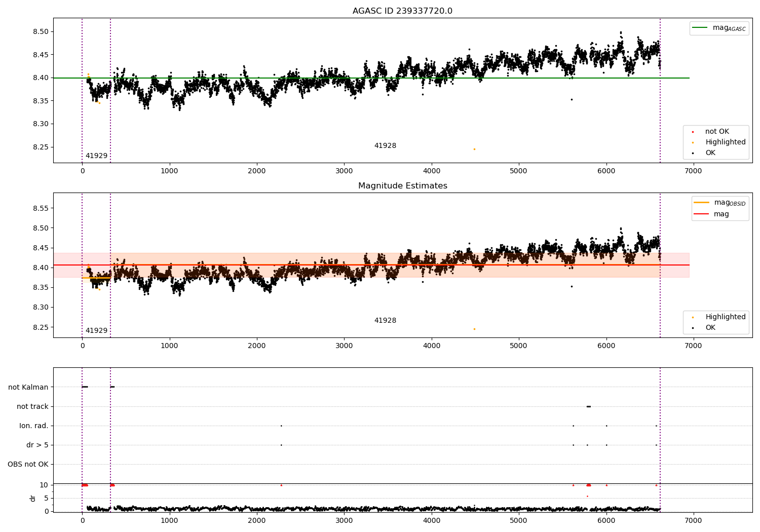Click the mag AGASC legend entry in top plot

pos(719,28)
